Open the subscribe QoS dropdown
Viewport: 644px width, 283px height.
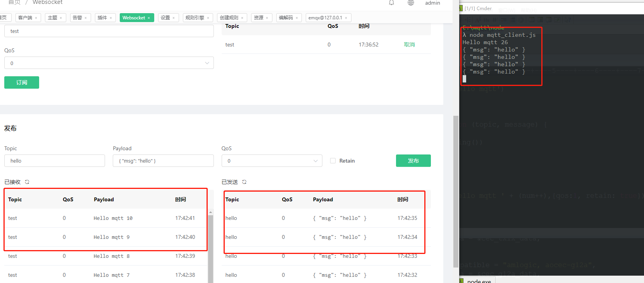click(x=109, y=63)
